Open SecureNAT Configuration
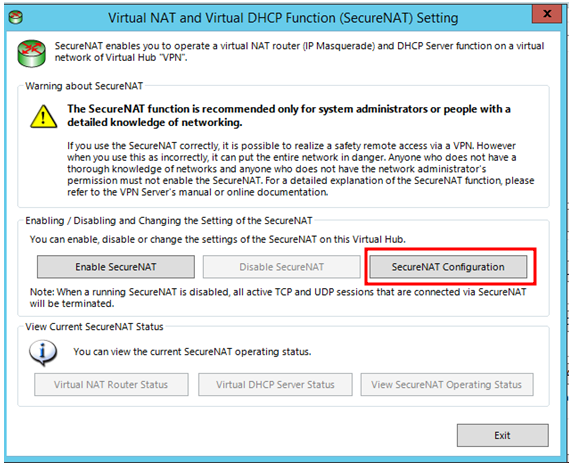The width and height of the screenshot is (569, 467). pos(448,267)
